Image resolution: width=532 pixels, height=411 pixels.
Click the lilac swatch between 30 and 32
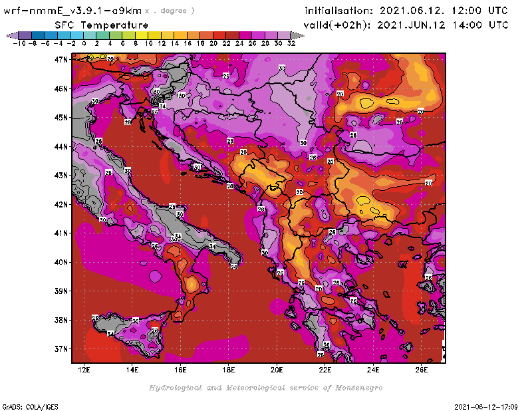285,35
